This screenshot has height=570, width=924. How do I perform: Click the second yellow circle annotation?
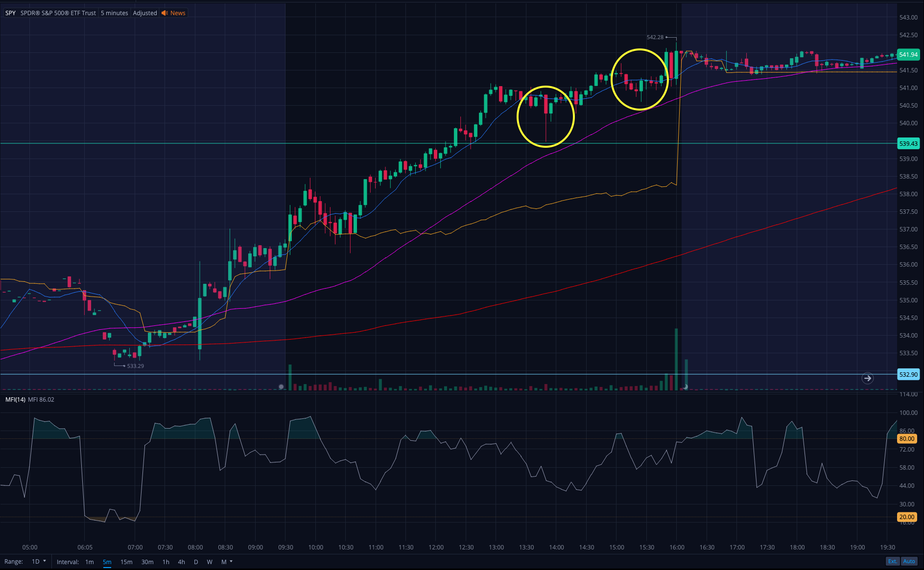click(640, 79)
